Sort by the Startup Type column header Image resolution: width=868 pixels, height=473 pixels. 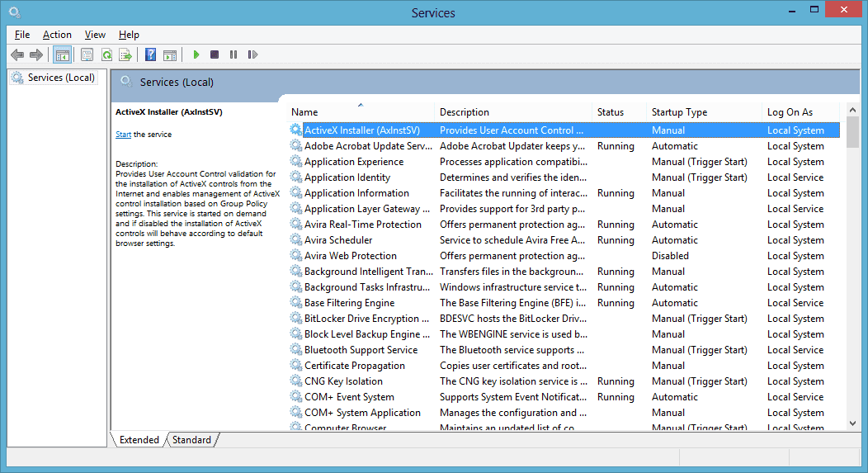coord(679,112)
